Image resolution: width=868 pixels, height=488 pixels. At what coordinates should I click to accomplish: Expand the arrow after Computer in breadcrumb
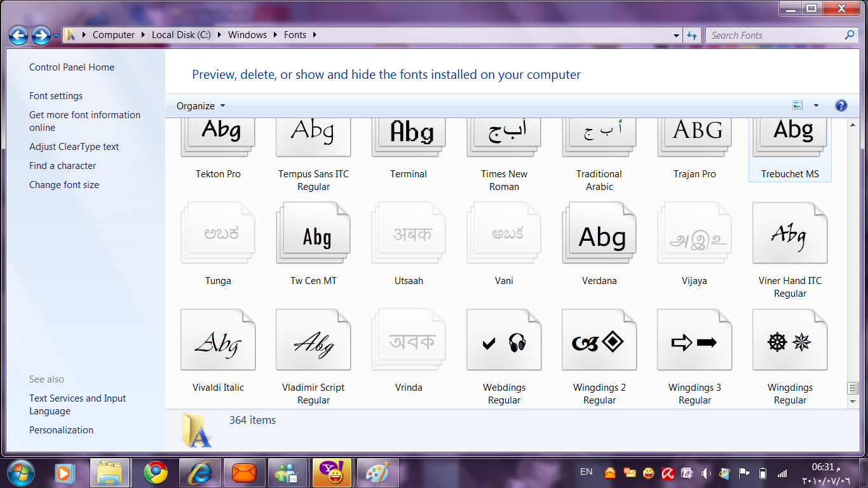pos(144,35)
